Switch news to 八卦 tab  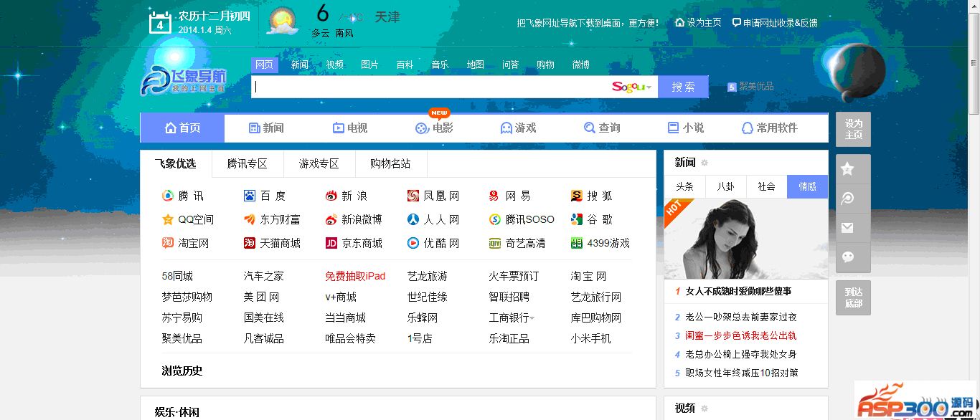pos(725,186)
